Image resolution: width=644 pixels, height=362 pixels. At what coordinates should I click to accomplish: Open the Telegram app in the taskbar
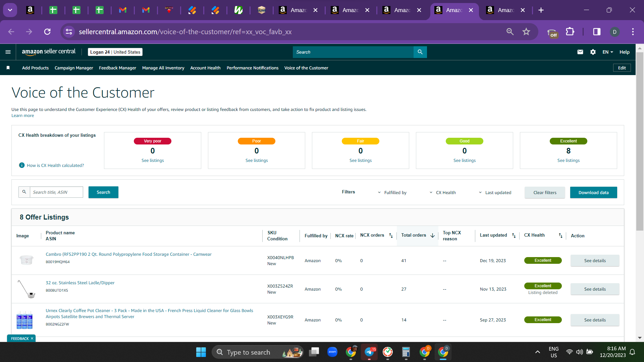coord(369,352)
